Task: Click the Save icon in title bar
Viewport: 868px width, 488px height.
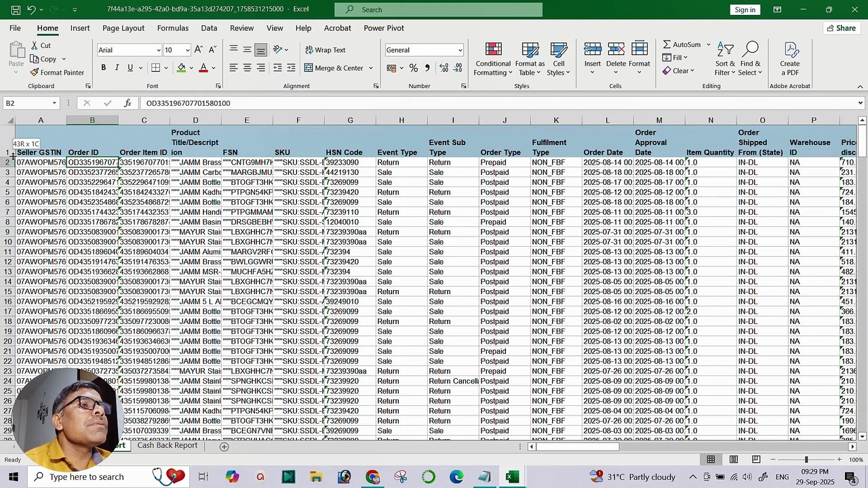Action: [14, 9]
